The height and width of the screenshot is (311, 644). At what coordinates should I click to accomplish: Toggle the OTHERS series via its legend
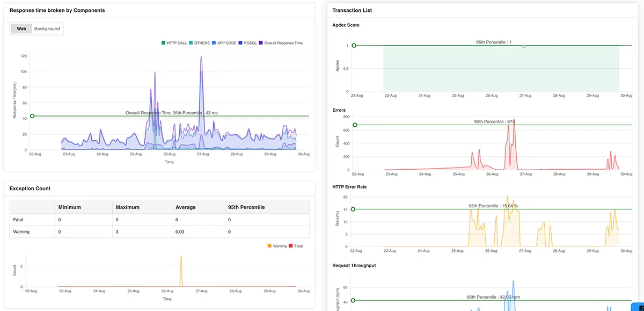[x=191, y=42]
